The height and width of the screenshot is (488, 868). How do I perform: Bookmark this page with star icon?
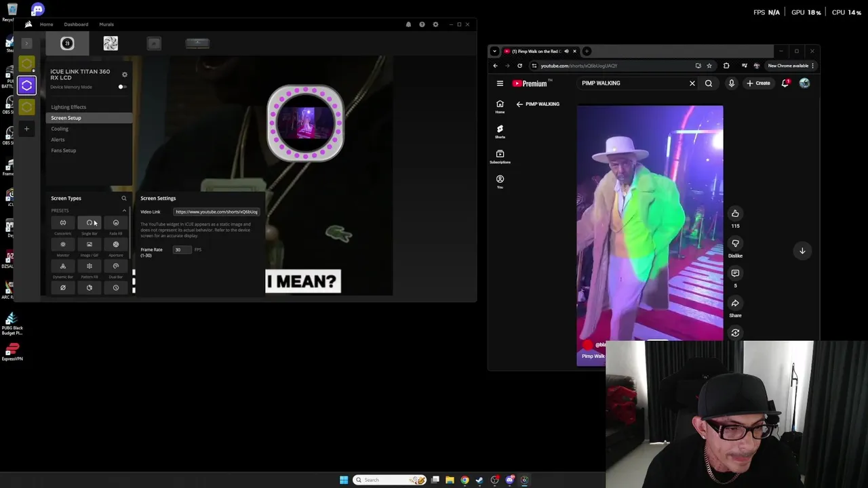pyautogui.click(x=709, y=66)
